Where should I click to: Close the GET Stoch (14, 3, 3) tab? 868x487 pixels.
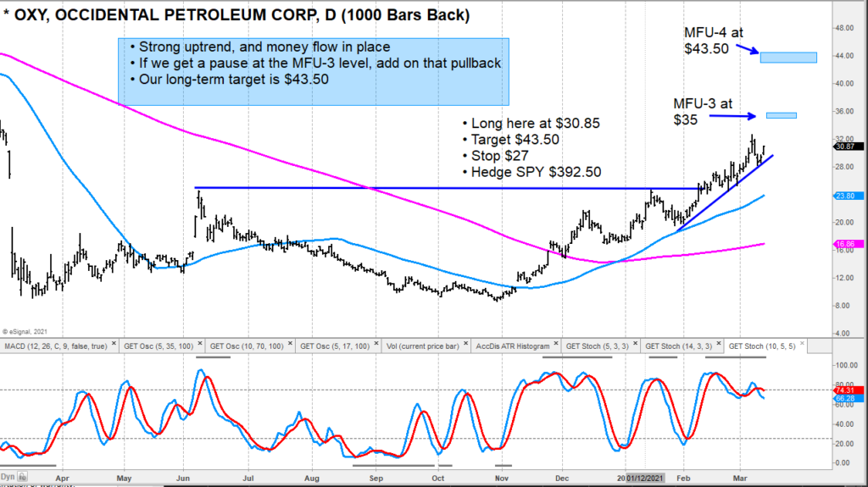pyautogui.click(x=719, y=344)
